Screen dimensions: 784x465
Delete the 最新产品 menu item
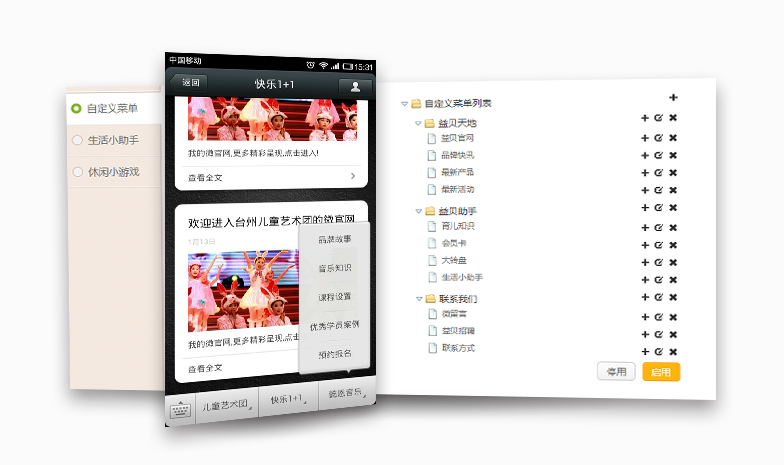tap(673, 173)
